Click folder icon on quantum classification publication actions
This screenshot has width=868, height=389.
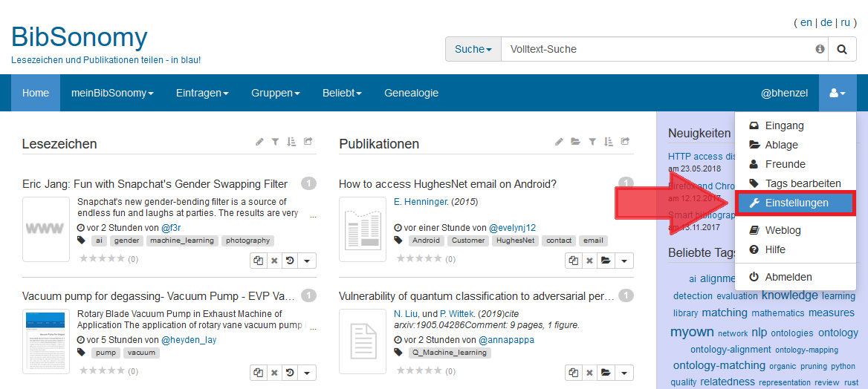coord(606,373)
